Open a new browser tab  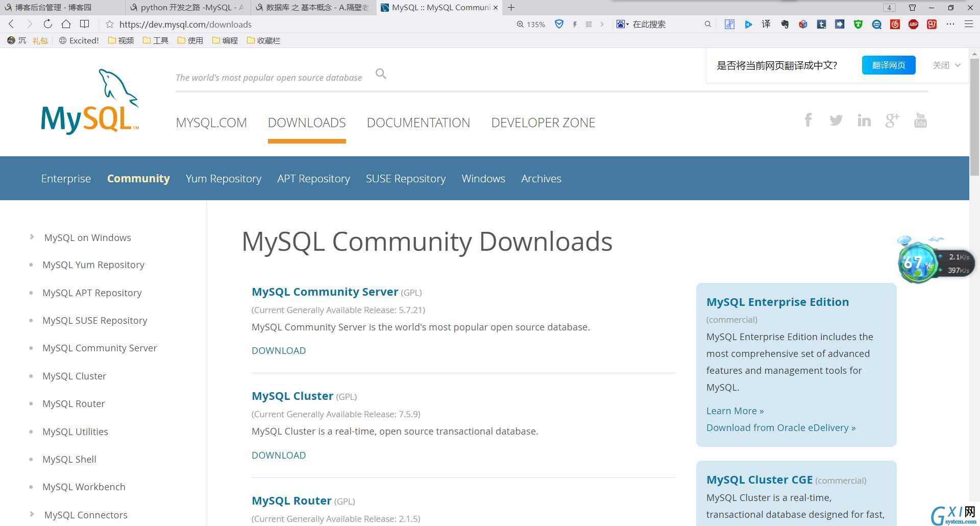pos(511,7)
